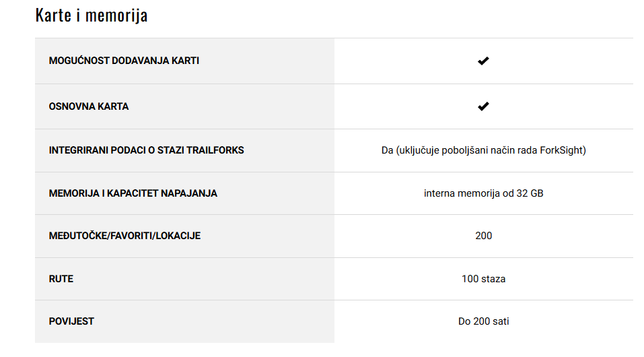Click the interna memorija od 32 GB value

[483, 193]
